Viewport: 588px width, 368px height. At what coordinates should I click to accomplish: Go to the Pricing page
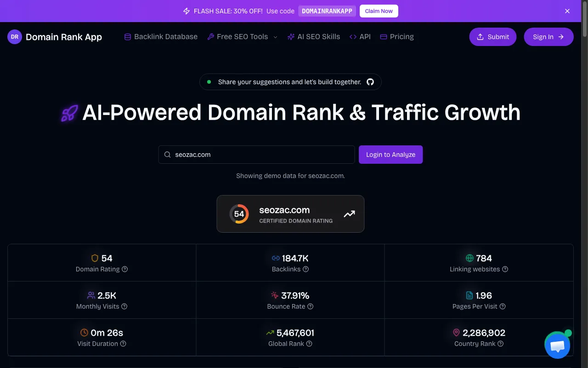pyautogui.click(x=397, y=37)
